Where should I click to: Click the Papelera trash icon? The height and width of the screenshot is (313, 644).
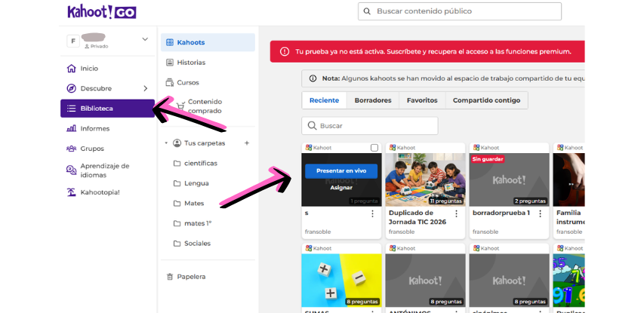pos(170,277)
